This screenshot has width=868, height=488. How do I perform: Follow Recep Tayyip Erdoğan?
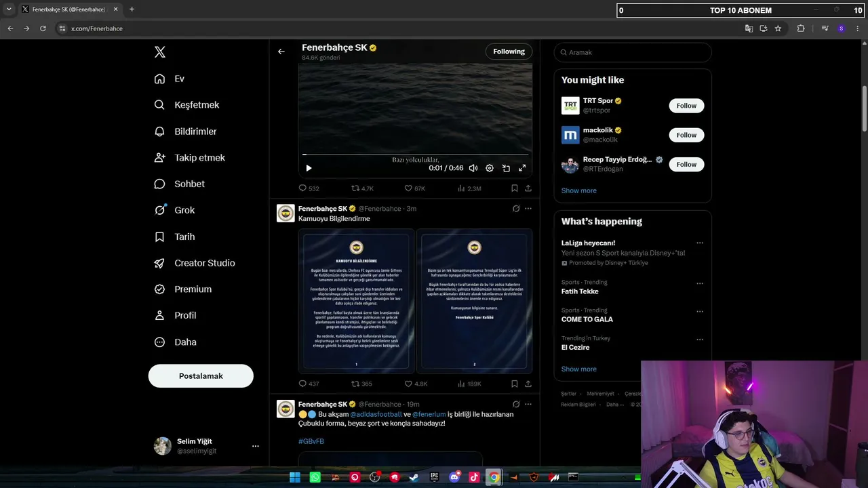pyautogui.click(x=686, y=164)
